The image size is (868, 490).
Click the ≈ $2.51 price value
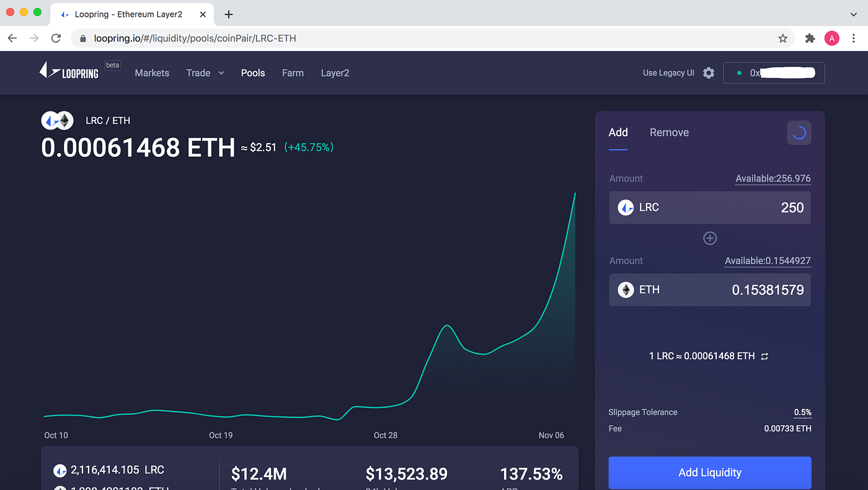point(259,147)
